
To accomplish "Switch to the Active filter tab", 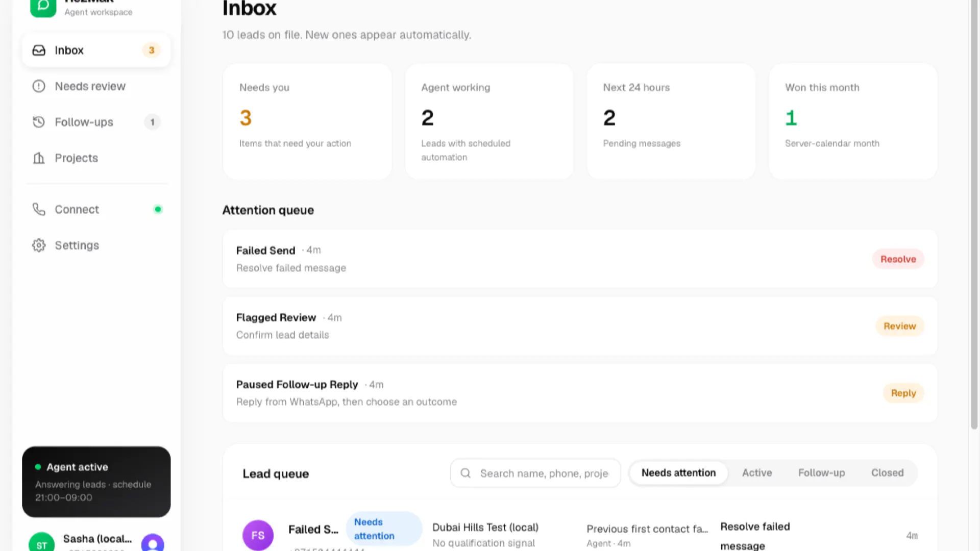I will tap(757, 473).
